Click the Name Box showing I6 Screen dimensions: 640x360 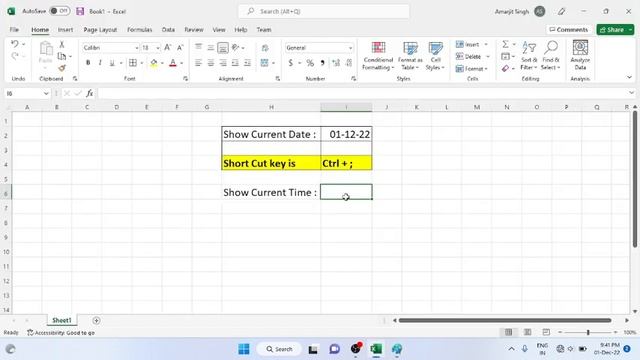click(x=27, y=93)
